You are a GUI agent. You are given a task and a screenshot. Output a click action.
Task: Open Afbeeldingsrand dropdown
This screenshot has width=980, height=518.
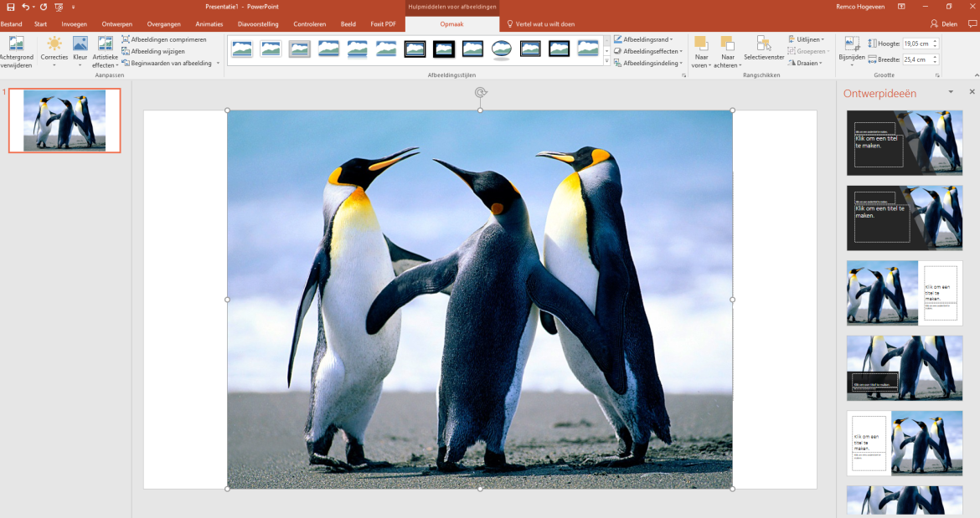tap(643, 39)
